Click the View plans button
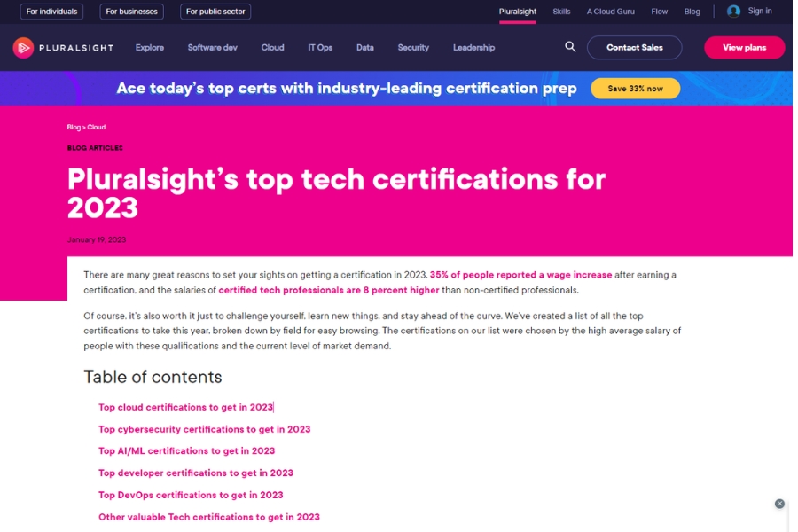The width and height of the screenshot is (798, 532). point(744,47)
